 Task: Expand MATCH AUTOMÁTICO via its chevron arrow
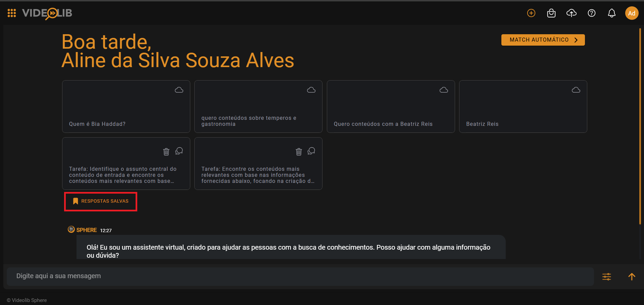coord(576,40)
